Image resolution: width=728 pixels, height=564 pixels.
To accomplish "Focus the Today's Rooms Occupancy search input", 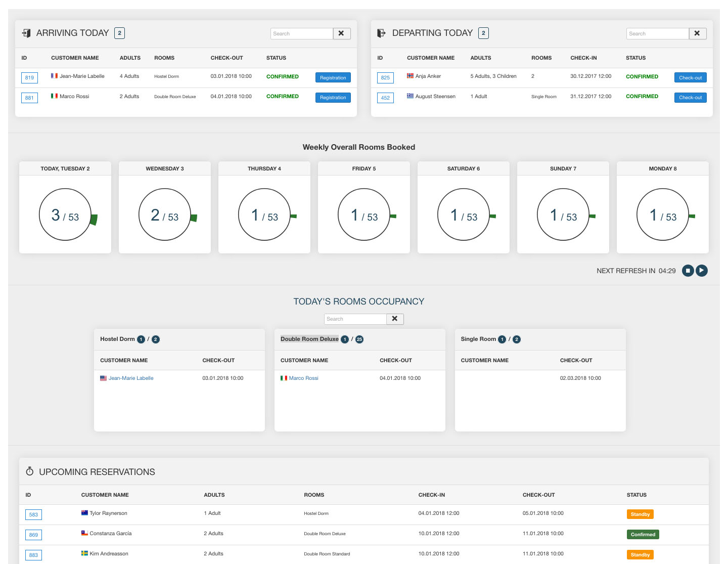I will (355, 319).
